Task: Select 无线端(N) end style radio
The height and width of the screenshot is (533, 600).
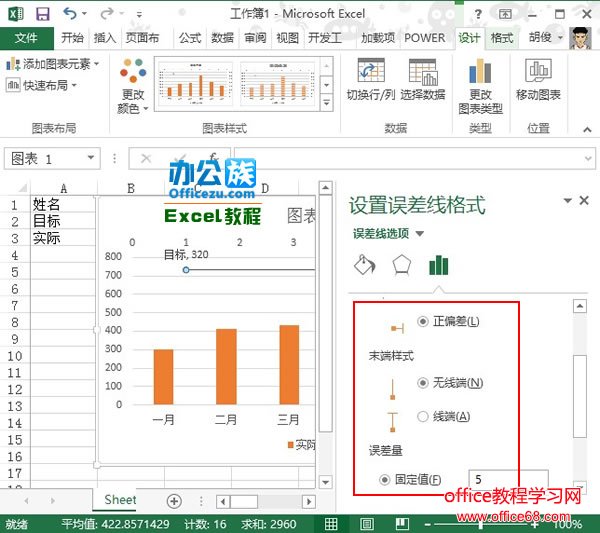Action: [x=423, y=383]
